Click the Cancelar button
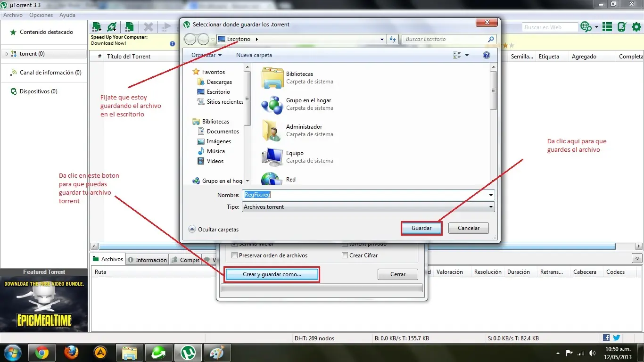Image resolution: width=644 pixels, height=362 pixels. (469, 228)
